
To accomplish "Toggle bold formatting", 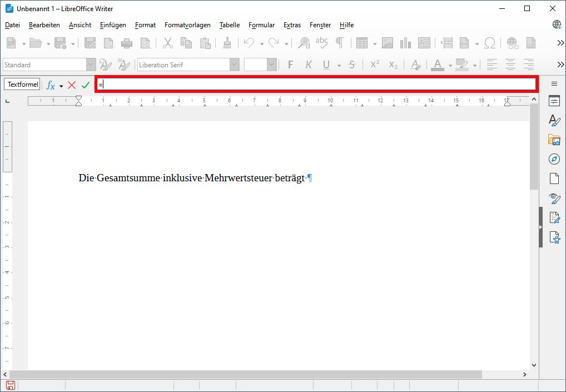I will 290,64.
